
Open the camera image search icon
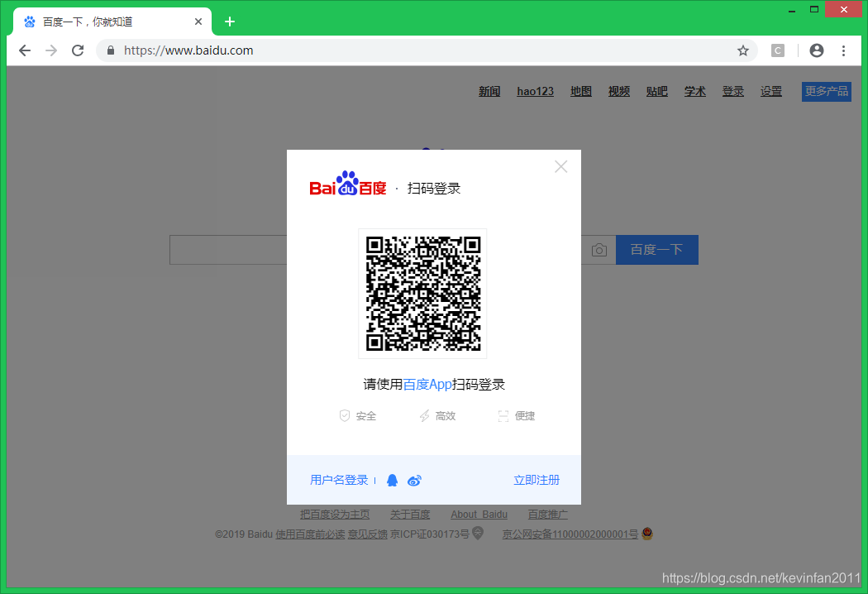point(599,250)
